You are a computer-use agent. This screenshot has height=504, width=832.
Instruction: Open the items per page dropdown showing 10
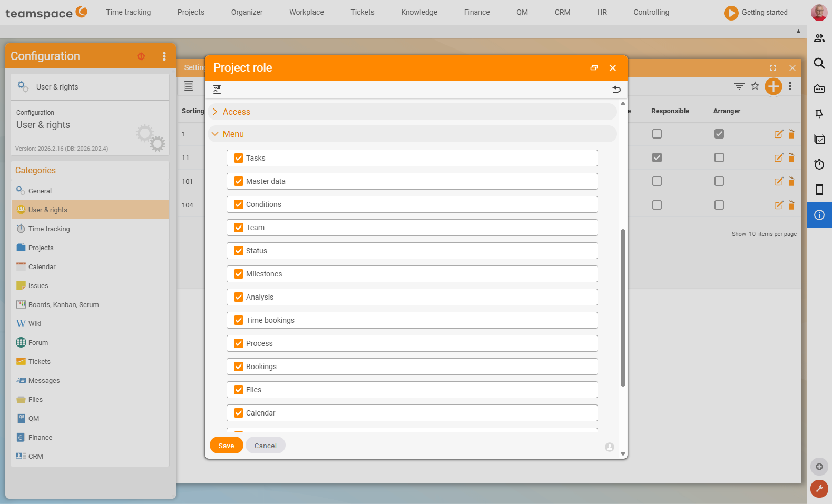tap(752, 234)
